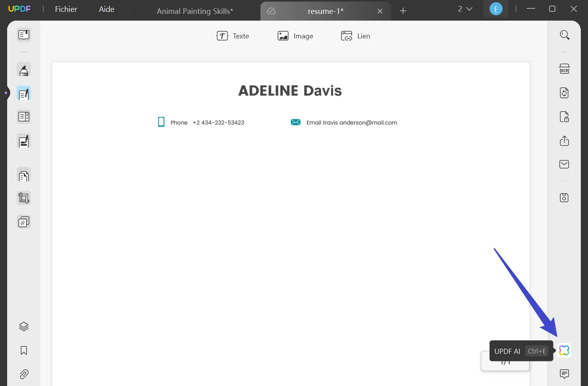Show the Layers panel

[24, 326]
